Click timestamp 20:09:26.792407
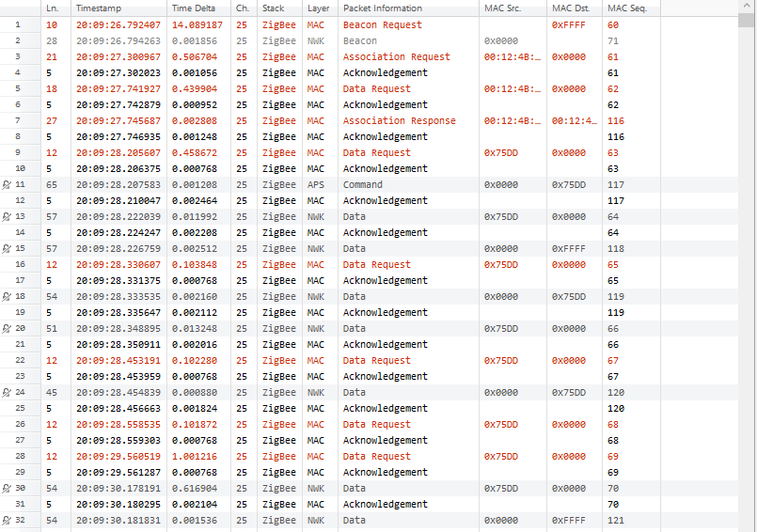The image size is (757, 532). coord(118,25)
